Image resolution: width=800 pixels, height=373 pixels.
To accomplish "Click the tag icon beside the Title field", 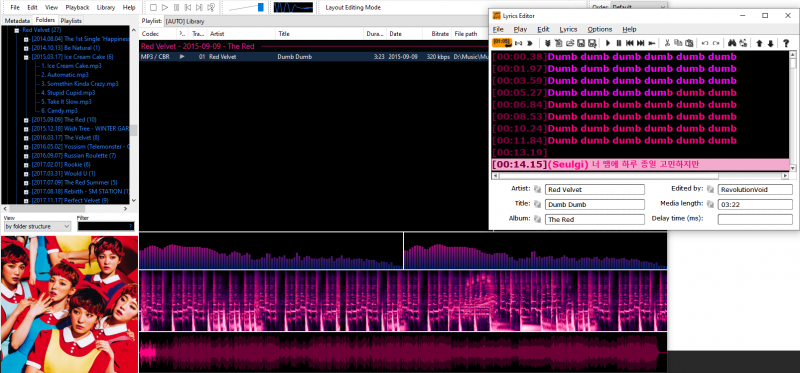I will pyautogui.click(x=537, y=204).
